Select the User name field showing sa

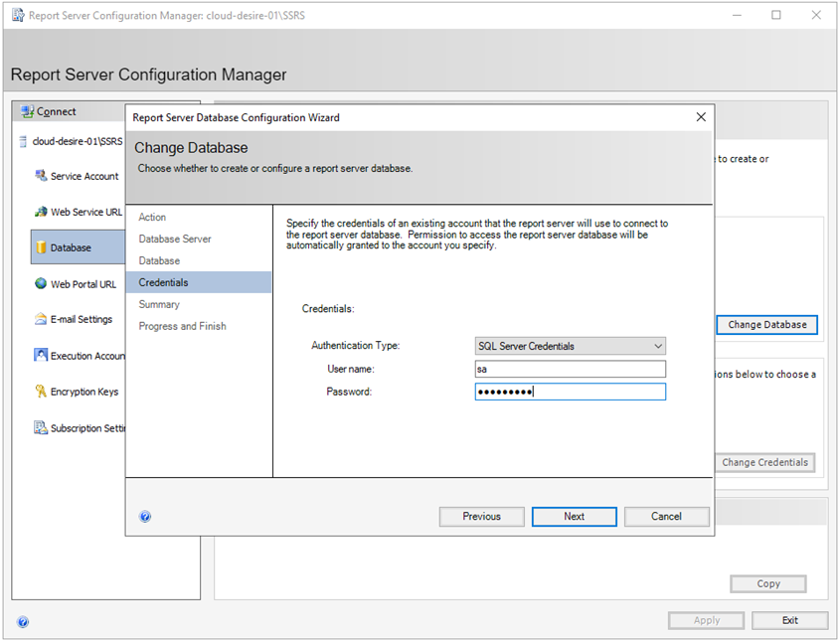pos(570,368)
